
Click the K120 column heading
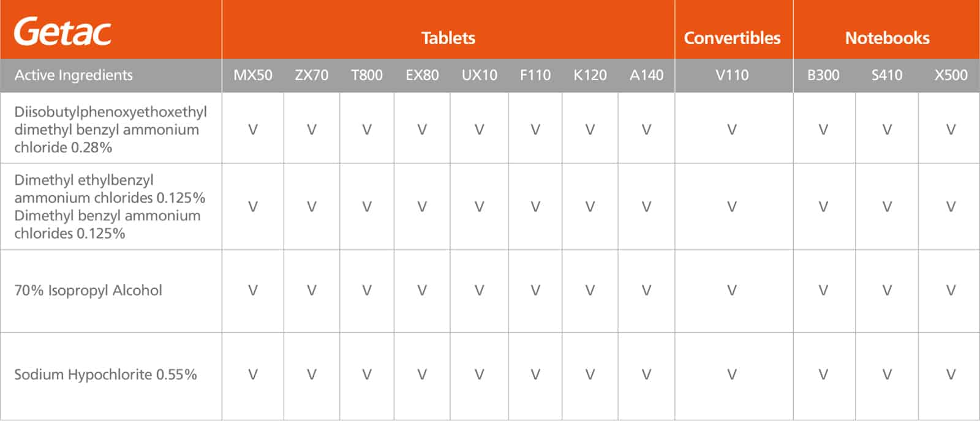click(x=590, y=75)
